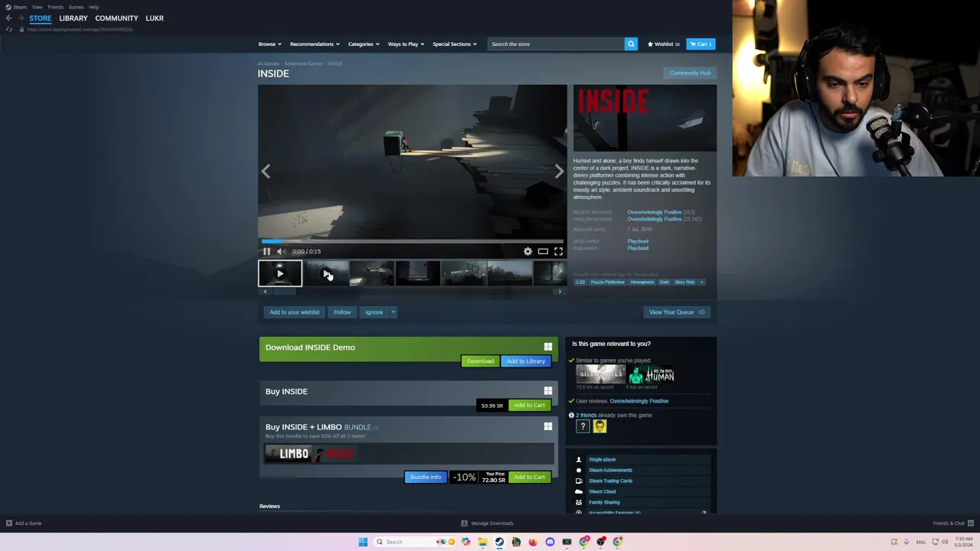The width and height of the screenshot is (980, 551).
Task: Open the LUKR profile tab
Action: (x=155, y=18)
